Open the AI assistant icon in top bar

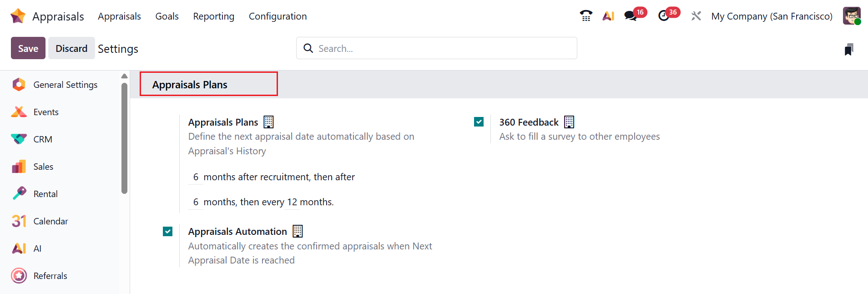point(608,16)
